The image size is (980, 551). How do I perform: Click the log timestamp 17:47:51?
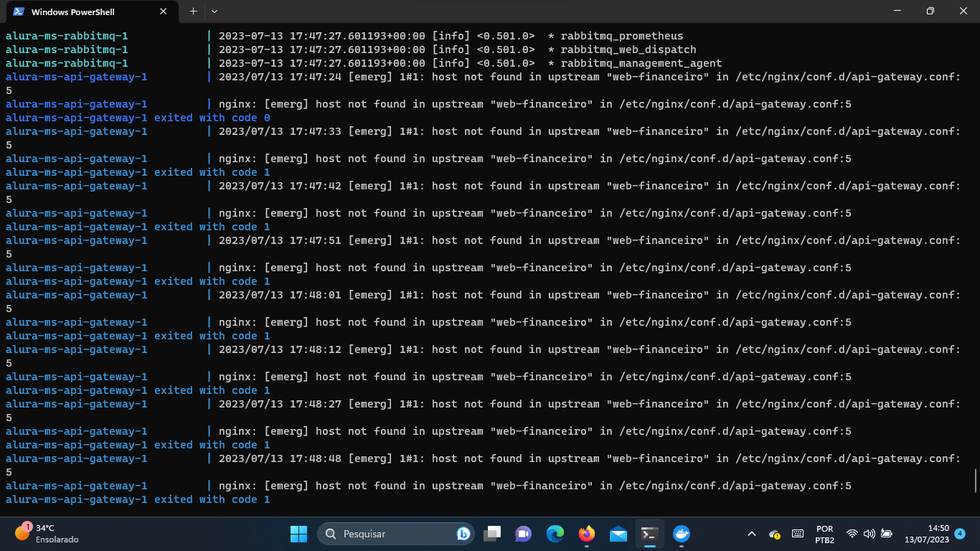[x=316, y=240]
